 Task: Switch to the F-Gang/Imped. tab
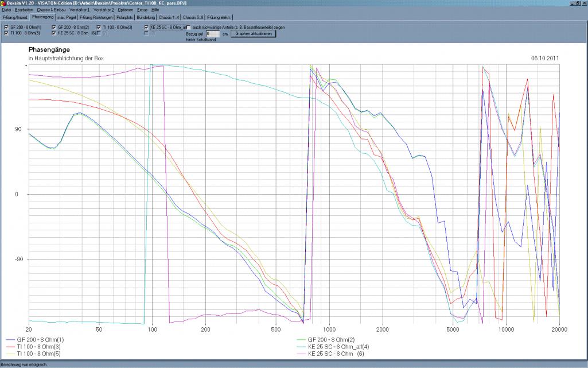[15, 17]
